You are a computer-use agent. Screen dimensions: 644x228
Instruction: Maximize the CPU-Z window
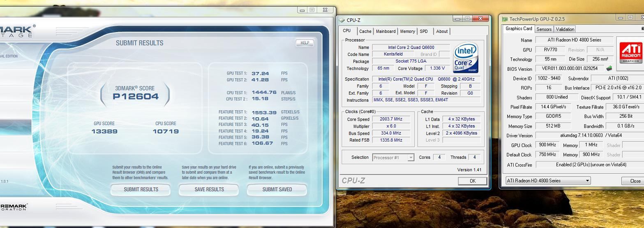(x=467, y=19)
